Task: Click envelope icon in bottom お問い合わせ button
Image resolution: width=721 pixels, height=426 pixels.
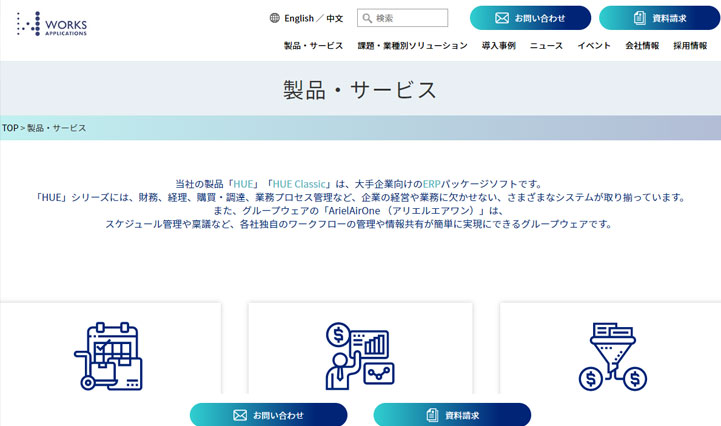Action: click(240, 415)
